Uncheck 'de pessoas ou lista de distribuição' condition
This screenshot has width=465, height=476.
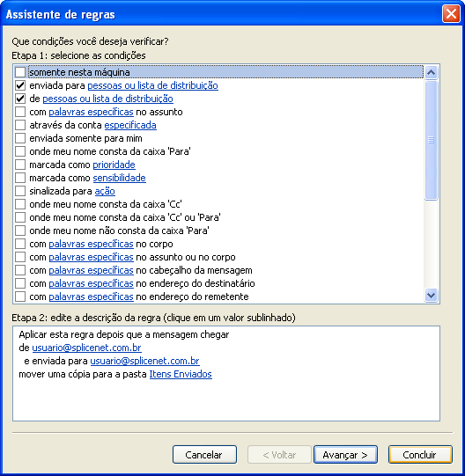(x=20, y=99)
